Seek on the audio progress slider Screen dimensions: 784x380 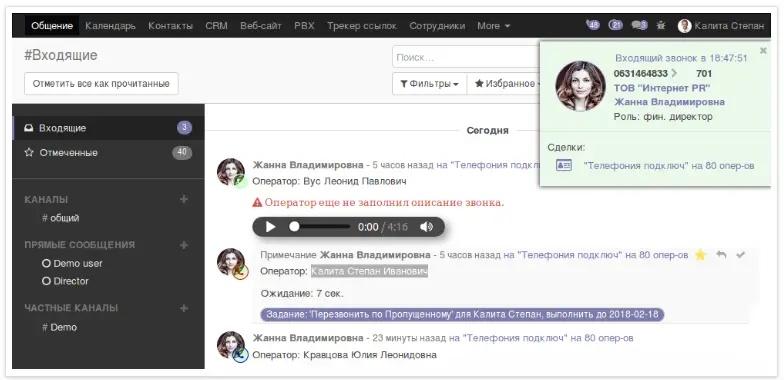[320, 227]
